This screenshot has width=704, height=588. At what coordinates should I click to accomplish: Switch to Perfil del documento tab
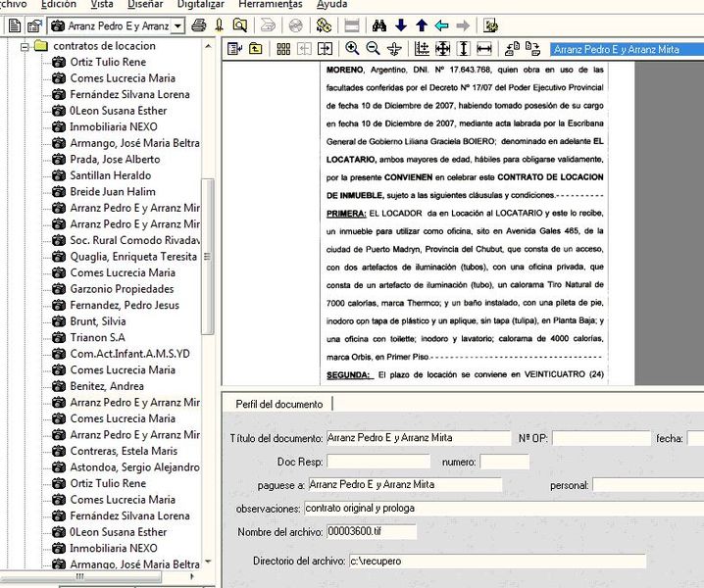tap(278, 404)
